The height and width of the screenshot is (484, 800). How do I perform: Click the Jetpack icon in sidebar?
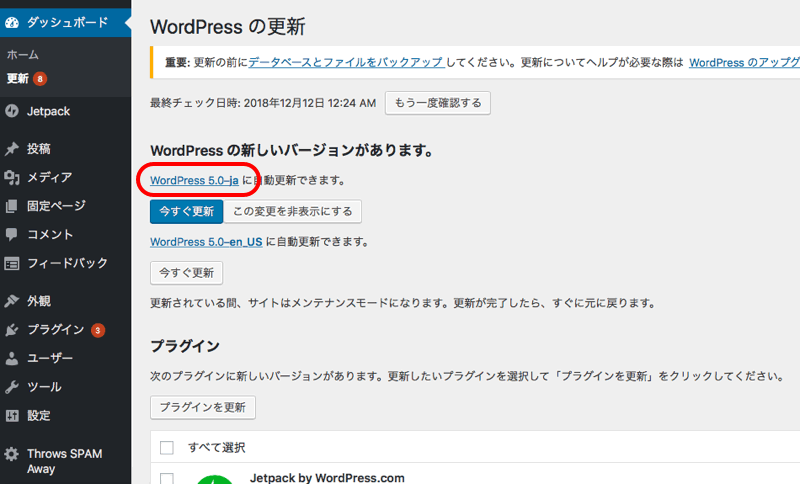[12, 111]
